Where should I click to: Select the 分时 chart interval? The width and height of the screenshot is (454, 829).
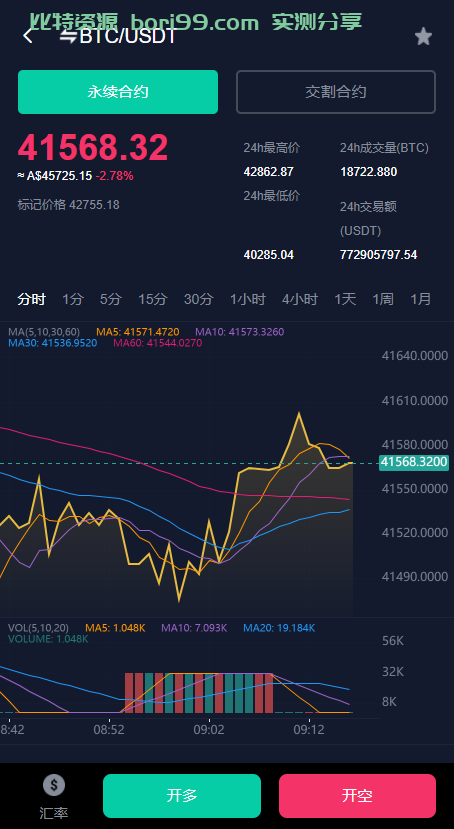point(31,299)
